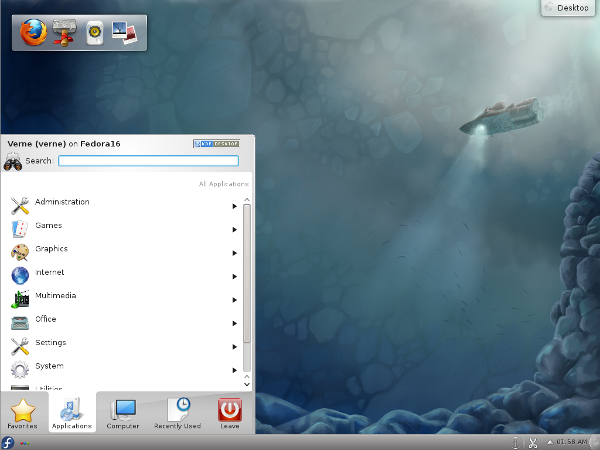Switch to the Applications tab
The width and height of the screenshot is (600, 450).
[72, 412]
